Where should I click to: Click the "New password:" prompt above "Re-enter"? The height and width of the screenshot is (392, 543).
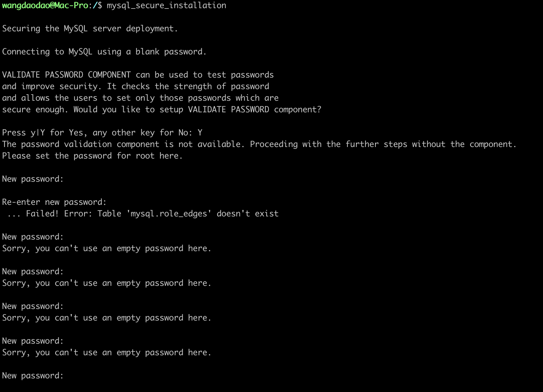coord(33,179)
